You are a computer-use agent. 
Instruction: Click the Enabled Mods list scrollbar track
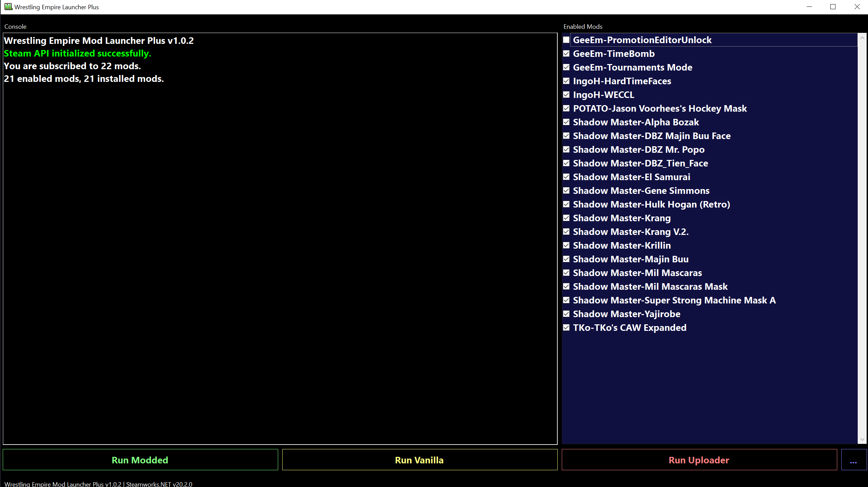point(862,240)
